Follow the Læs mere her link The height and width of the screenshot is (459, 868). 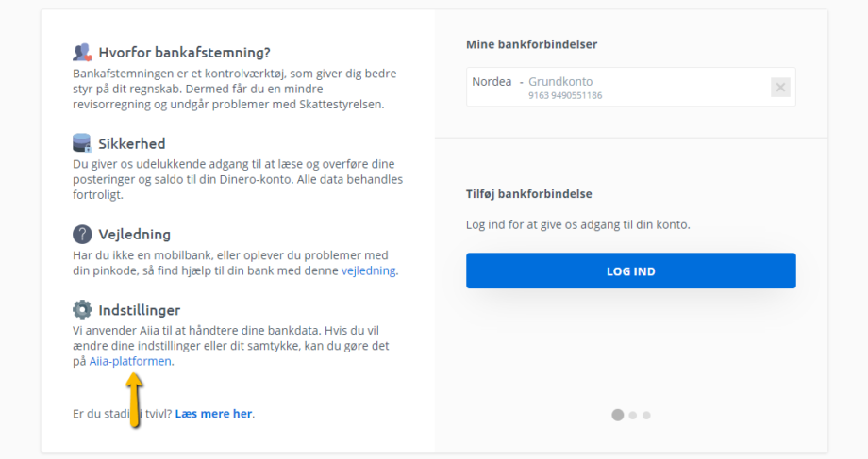click(x=213, y=414)
